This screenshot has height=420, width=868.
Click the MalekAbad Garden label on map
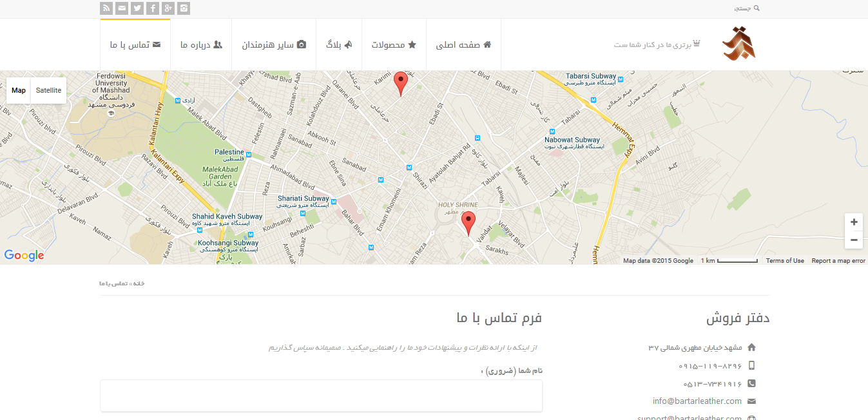pyautogui.click(x=220, y=177)
